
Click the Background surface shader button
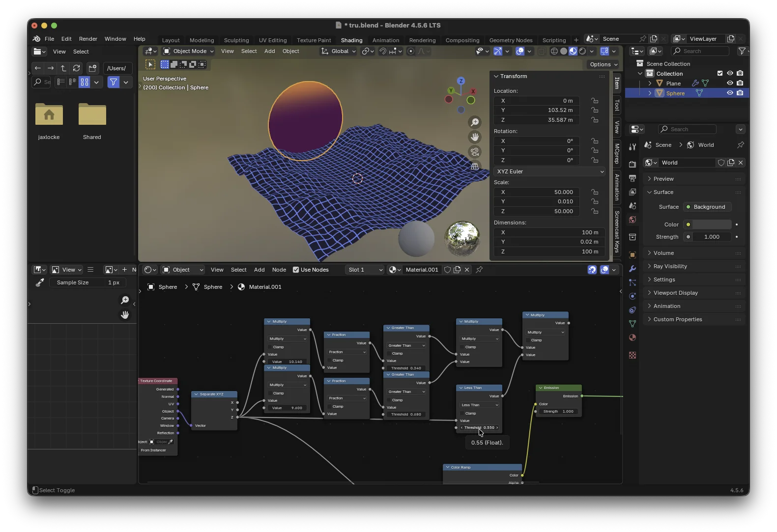coord(708,207)
